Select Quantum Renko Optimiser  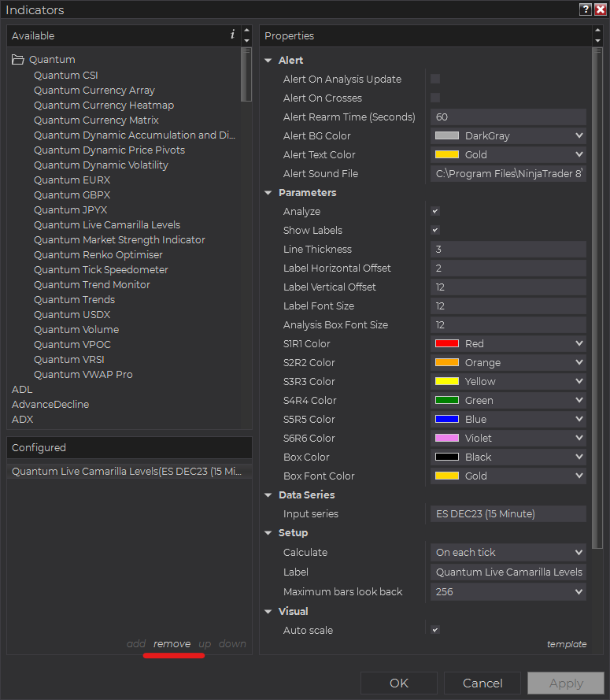point(98,255)
